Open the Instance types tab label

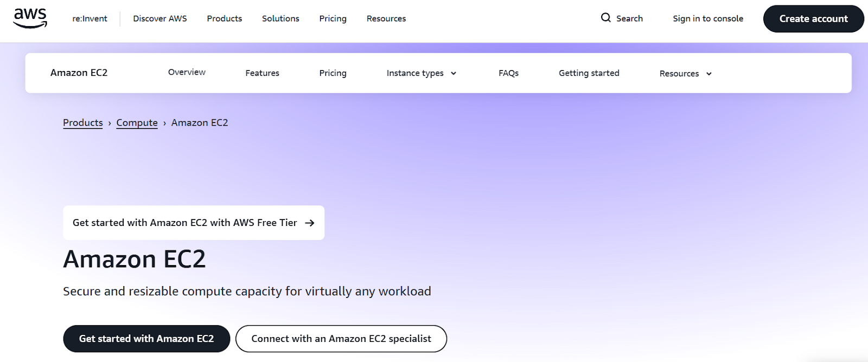tap(415, 73)
